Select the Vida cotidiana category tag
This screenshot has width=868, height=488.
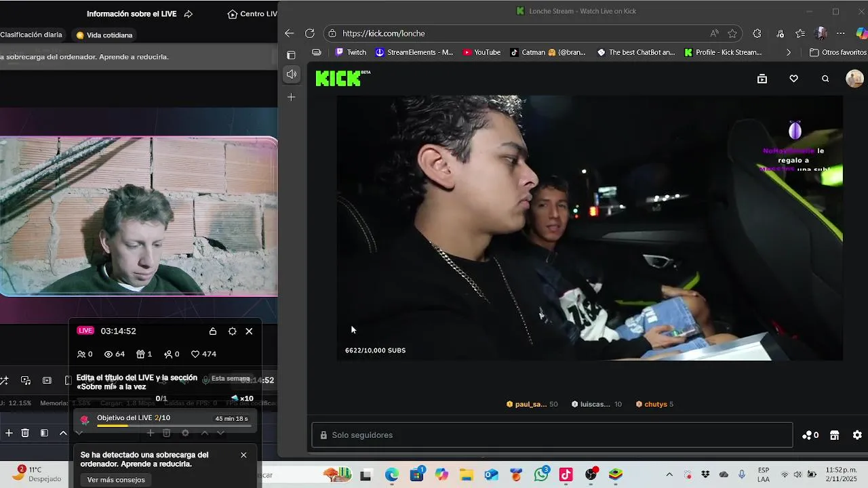click(104, 35)
